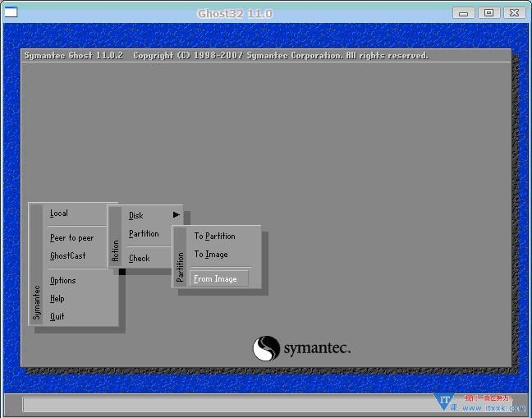Maximize the Ghost32 11.0 window

click(489, 13)
